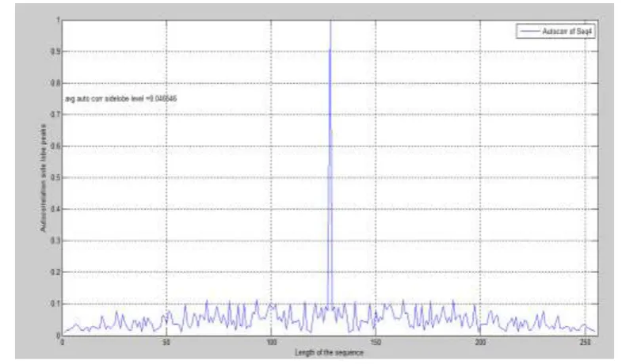Click y-axis tick label 0.2
The width and height of the screenshot is (622, 364).
click(55, 272)
